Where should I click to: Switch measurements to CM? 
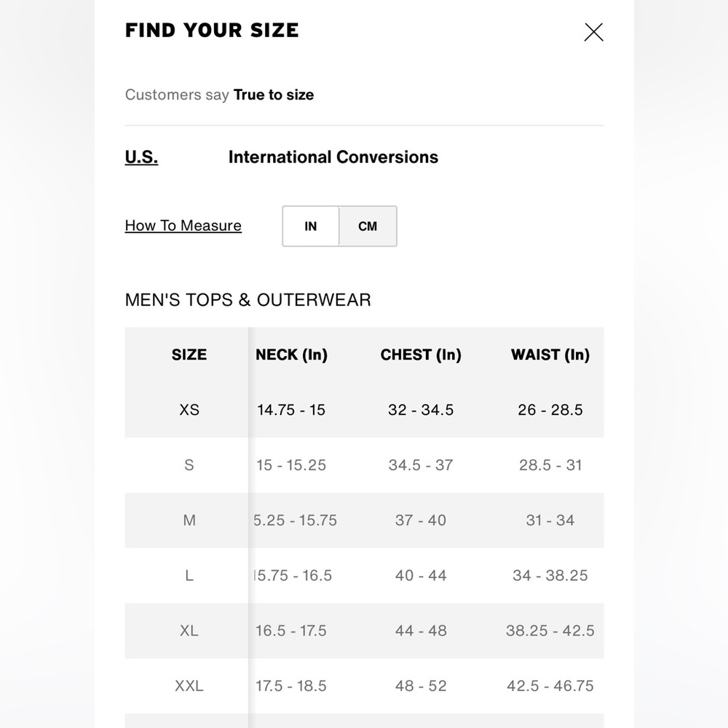click(x=368, y=226)
